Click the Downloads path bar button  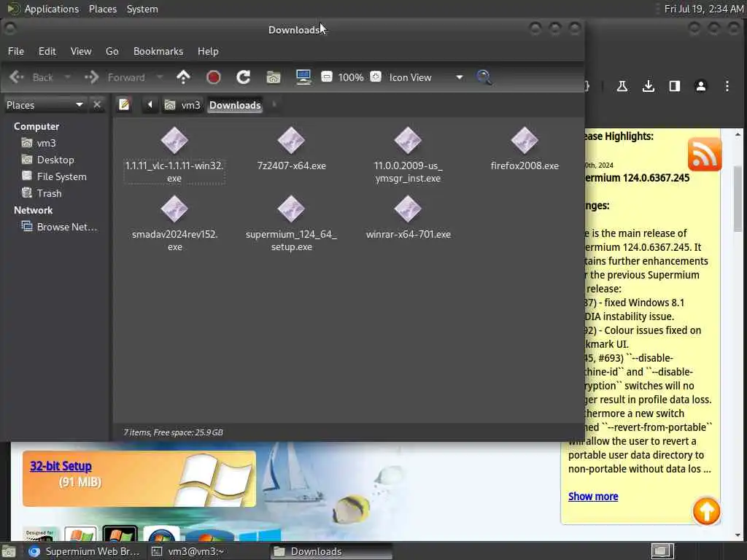(235, 105)
